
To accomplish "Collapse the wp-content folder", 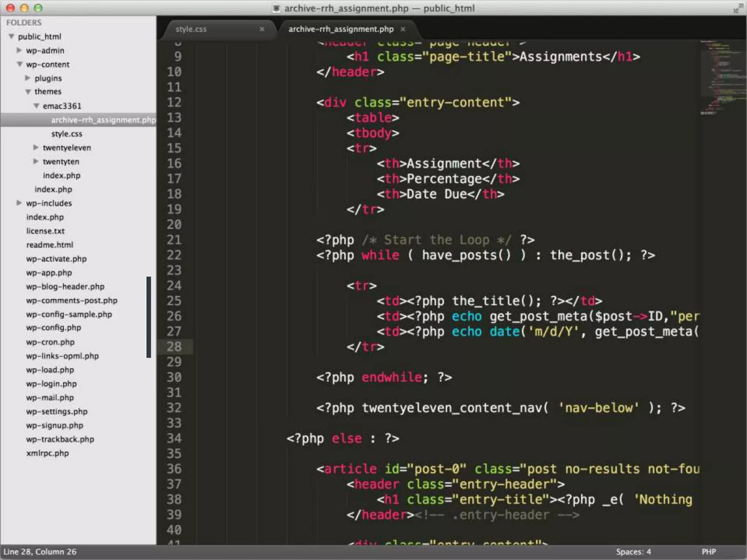I will click(x=20, y=64).
